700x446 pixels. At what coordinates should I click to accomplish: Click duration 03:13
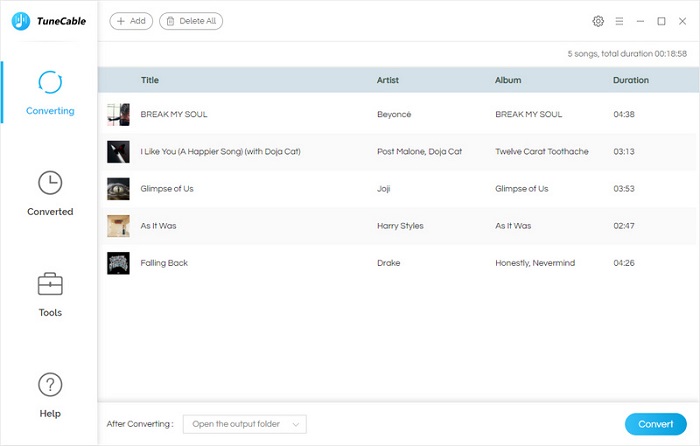(624, 151)
